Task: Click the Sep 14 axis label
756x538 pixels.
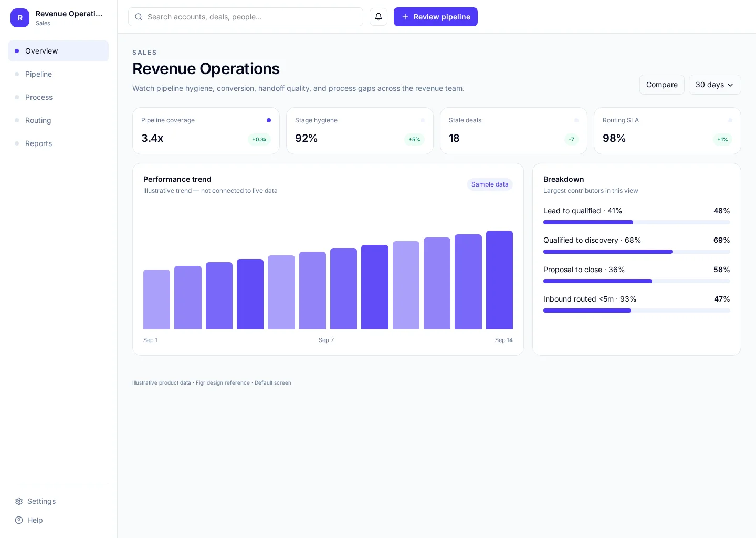Action: point(504,340)
